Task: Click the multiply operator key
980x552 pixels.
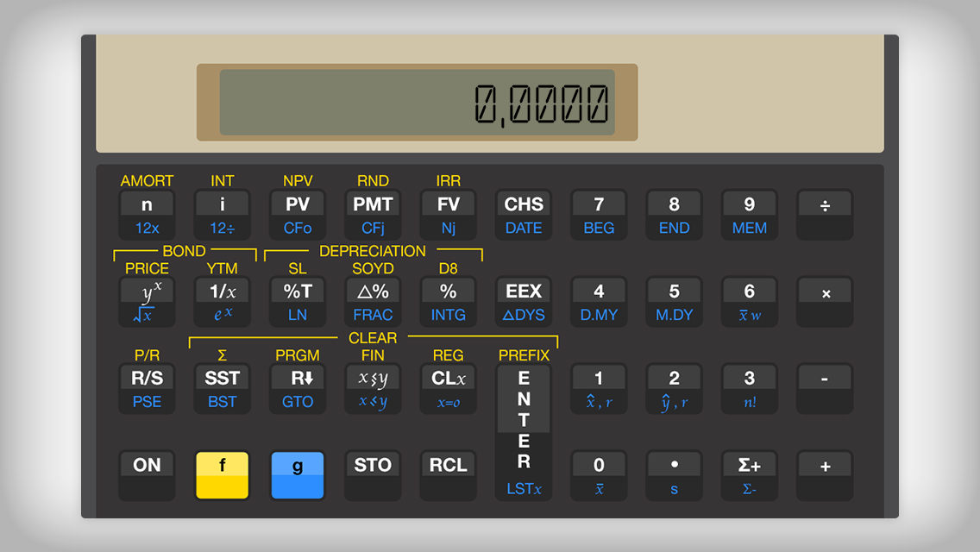Action: tap(825, 302)
